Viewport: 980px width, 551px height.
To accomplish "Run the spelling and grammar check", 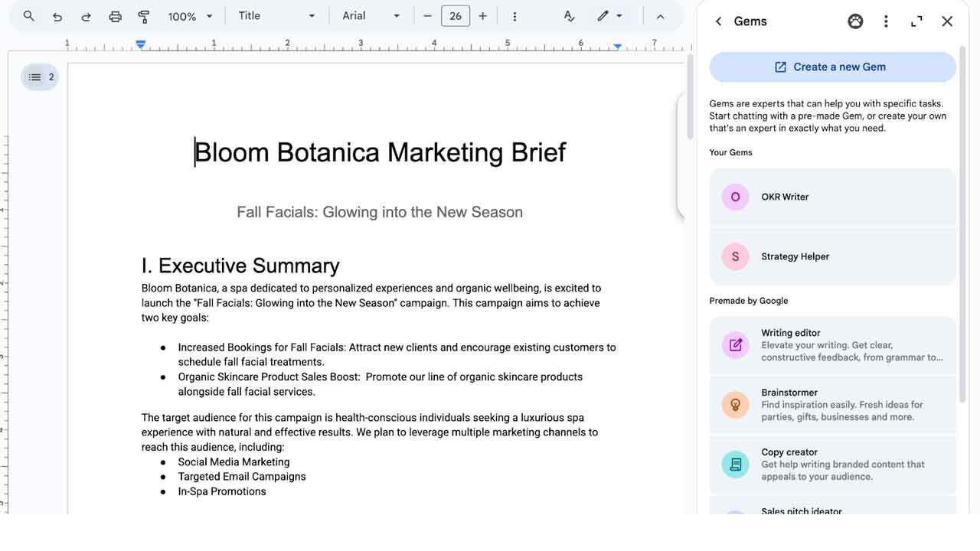I will [x=568, y=15].
